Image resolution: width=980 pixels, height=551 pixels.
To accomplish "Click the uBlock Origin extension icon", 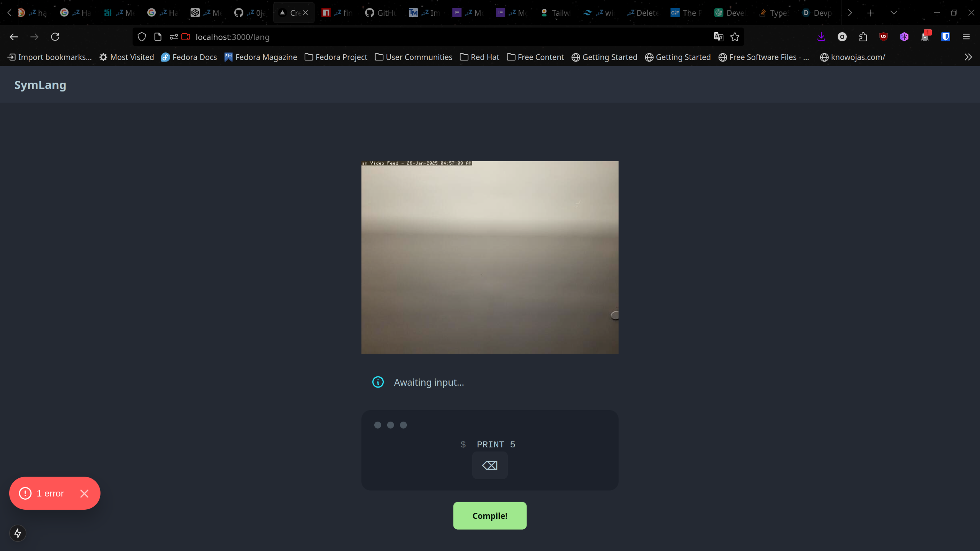I will (x=883, y=37).
